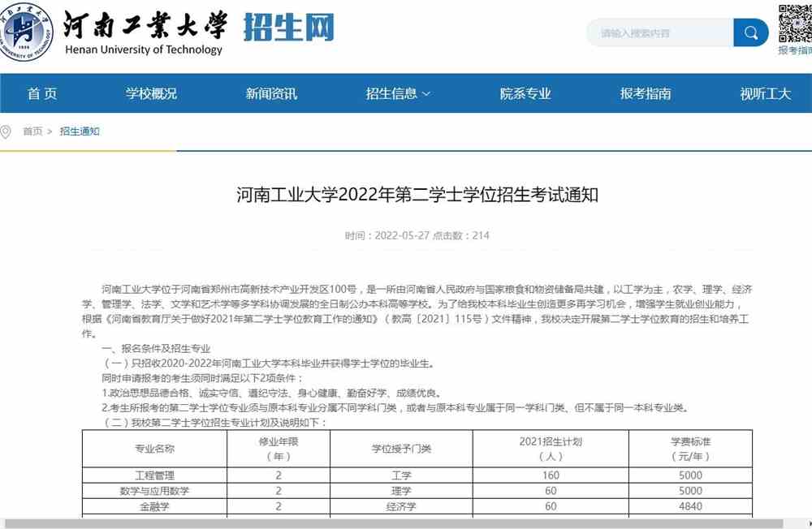Click the date text 2022-05-27
The height and width of the screenshot is (529, 812).
[x=402, y=235]
